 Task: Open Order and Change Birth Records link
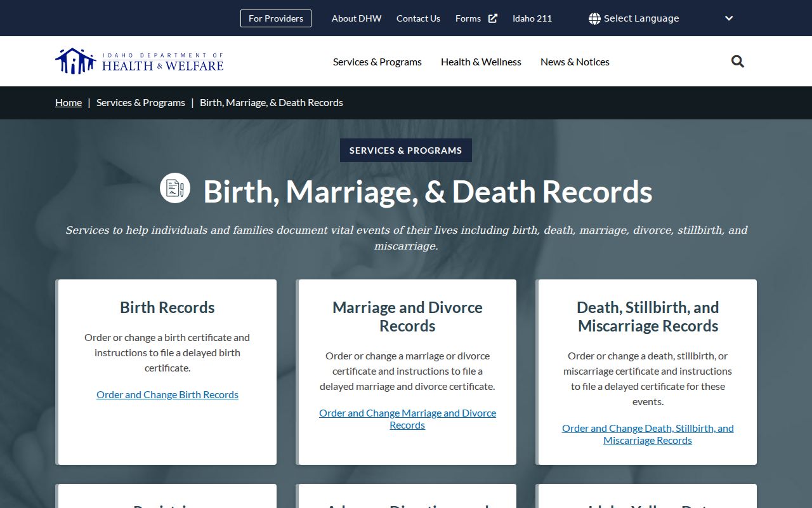coord(167,394)
